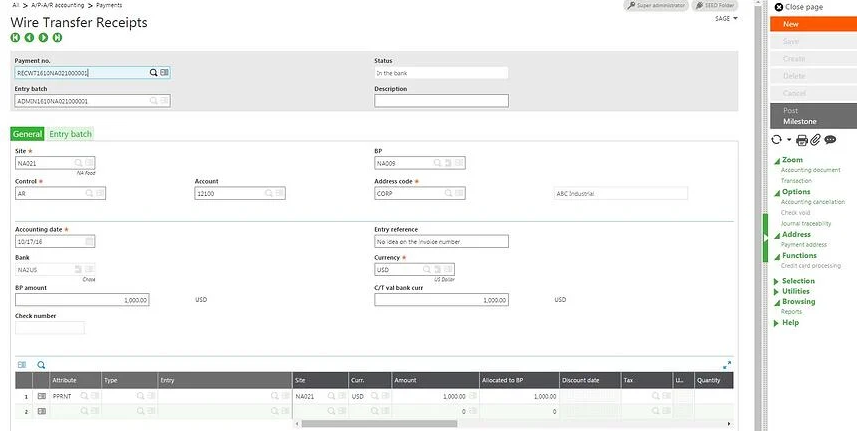Viewport: 857px width, 431px height.
Task: Go to the first record arrow
Action: [15, 38]
